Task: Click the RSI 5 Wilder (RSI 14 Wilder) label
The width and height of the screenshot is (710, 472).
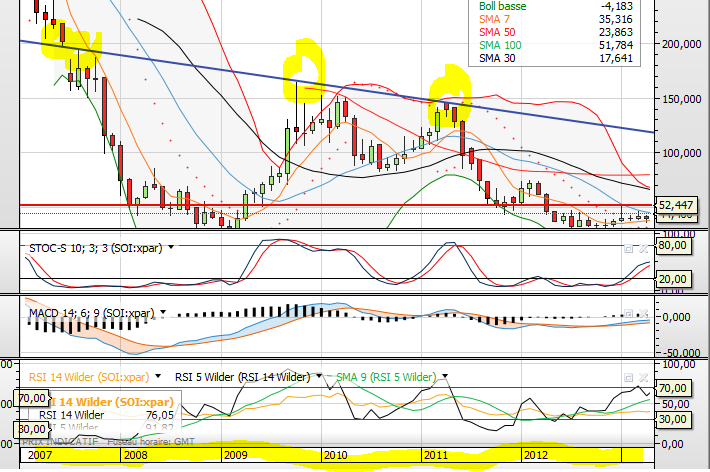Action: tap(242, 377)
